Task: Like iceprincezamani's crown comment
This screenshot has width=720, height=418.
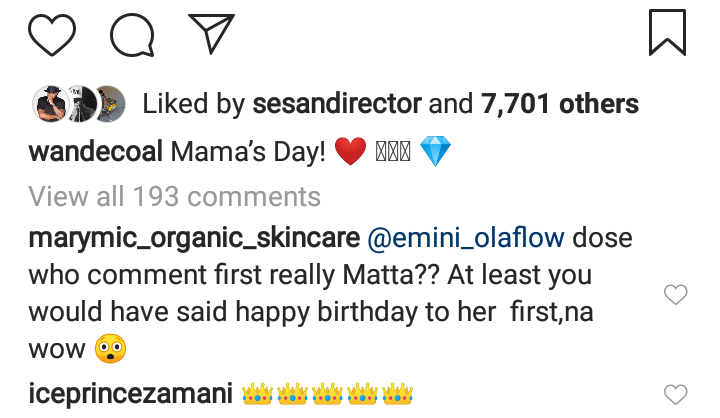Action: (x=677, y=393)
